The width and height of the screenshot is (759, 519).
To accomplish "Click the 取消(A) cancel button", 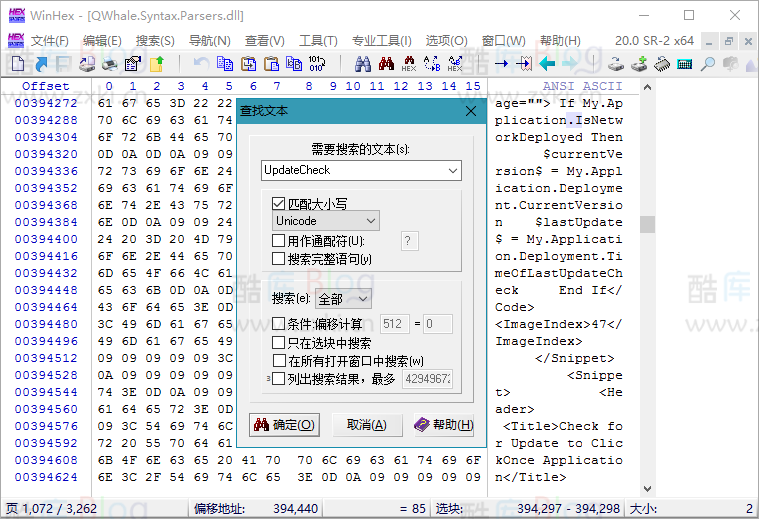I will coord(367,425).
